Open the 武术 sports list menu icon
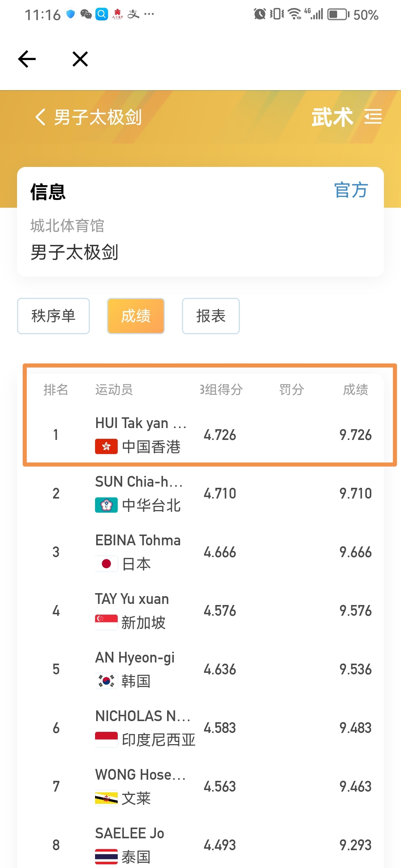Image resolution: width=401 pixels, height=868 pixels. tap(373, 117)
